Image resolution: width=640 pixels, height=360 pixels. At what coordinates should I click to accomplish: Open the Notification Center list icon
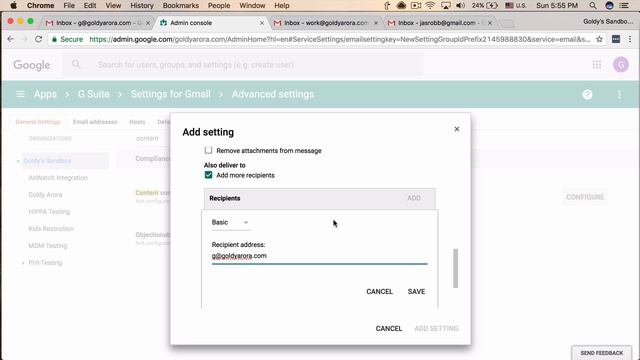(624, 5)
